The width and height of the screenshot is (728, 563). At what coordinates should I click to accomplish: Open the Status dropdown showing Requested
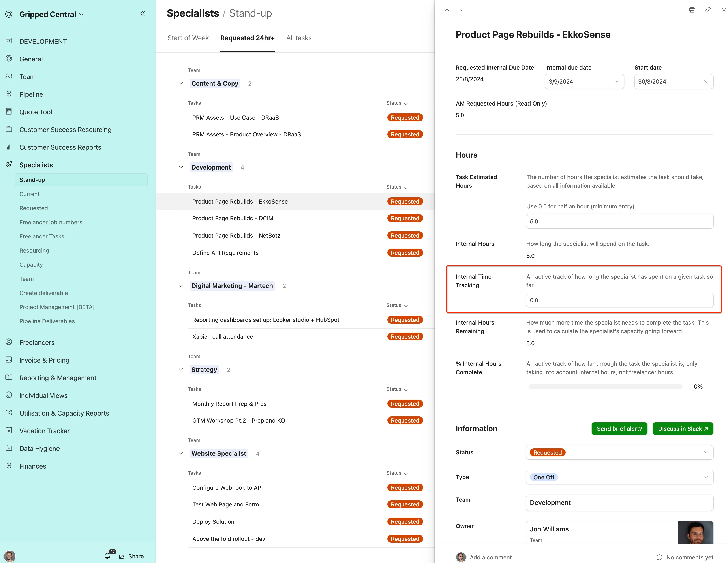[619, 453]
